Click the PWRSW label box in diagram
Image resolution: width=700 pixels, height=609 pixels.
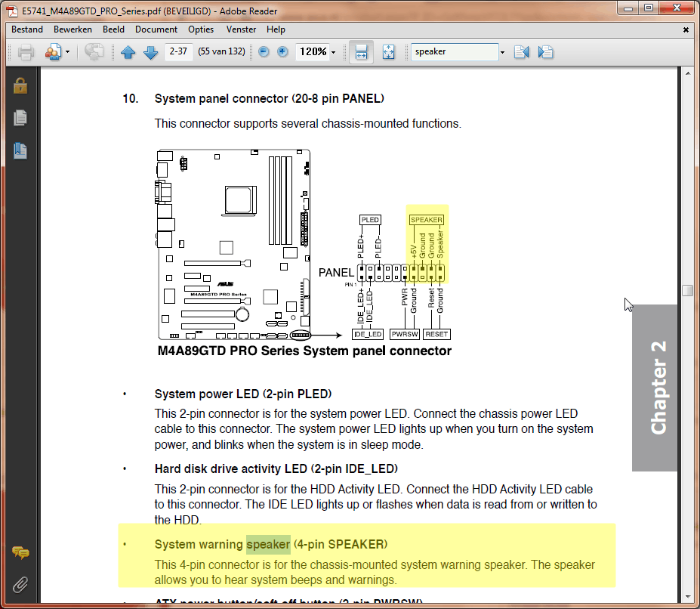click(x=405, y=334)
